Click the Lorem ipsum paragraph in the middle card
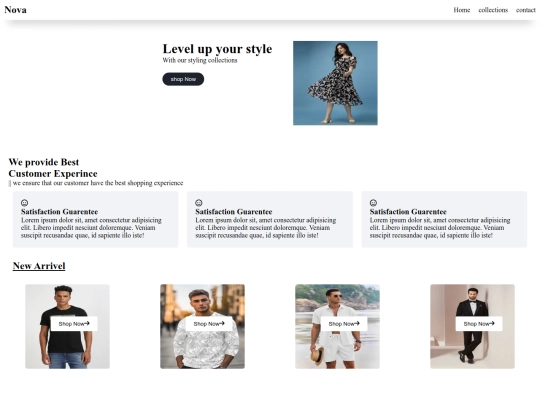 pyautogui.click(x=266, y=228)
